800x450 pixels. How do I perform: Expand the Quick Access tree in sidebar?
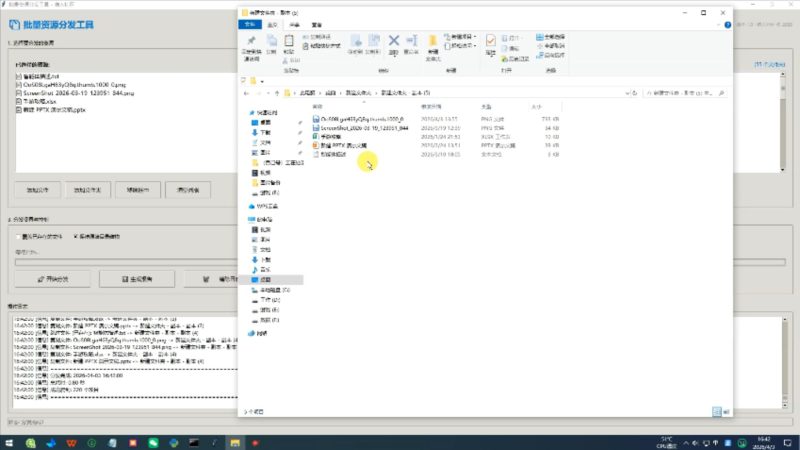247,113
